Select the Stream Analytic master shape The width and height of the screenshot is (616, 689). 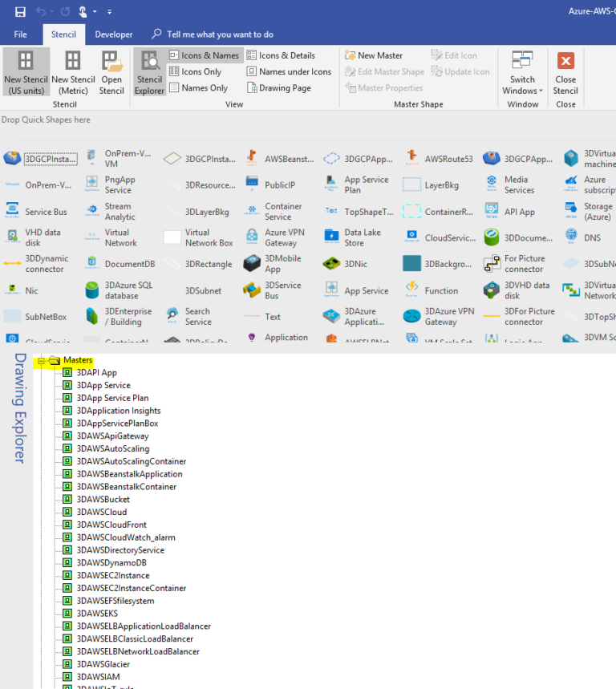(x=111, y=212)
